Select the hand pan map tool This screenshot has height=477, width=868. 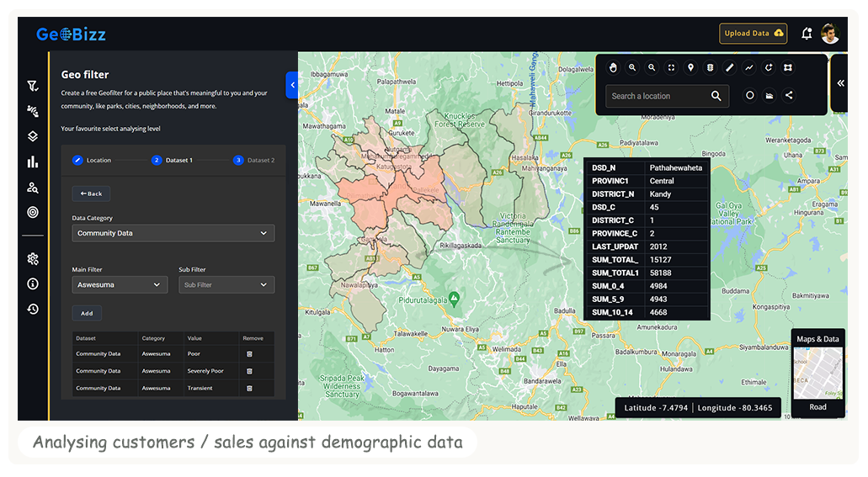(x=613, y=67)
